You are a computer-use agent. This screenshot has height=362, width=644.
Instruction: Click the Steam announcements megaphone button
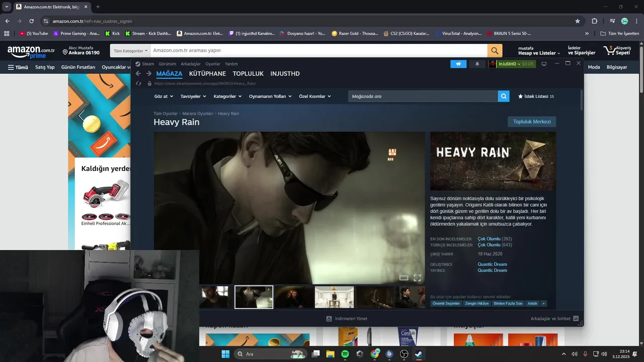pos(458,64)
